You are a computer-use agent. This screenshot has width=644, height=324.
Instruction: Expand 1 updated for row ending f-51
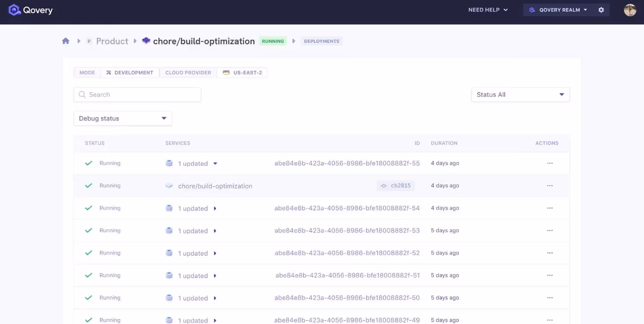point(215,276)
